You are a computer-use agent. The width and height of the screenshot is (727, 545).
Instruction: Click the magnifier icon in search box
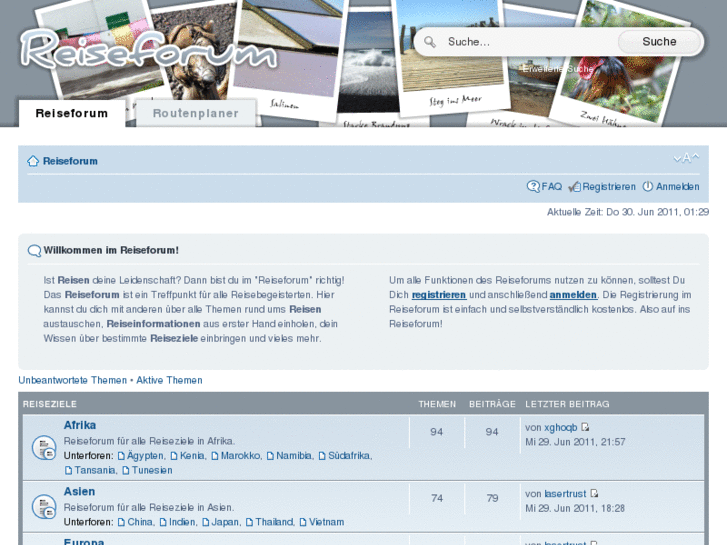430,42
